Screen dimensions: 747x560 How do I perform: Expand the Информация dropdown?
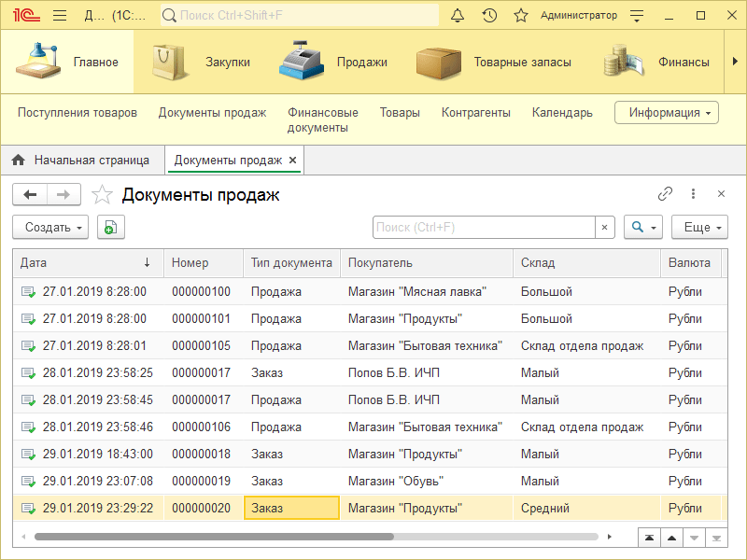667,113
